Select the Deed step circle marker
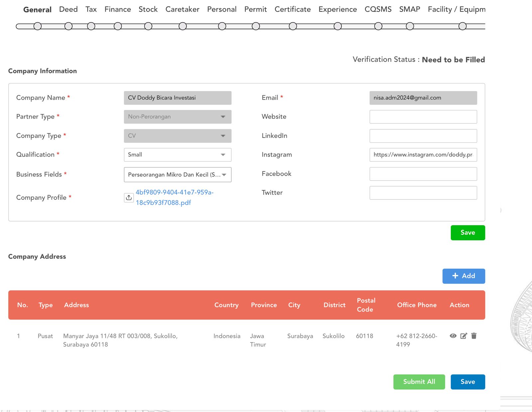The height and width of the screenshot is (412, 532). point(68,26)
